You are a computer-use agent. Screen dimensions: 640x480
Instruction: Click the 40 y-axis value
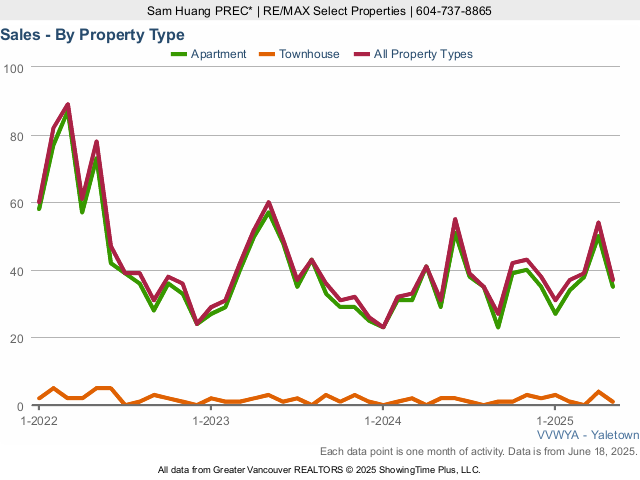click(x=17, y=271)
